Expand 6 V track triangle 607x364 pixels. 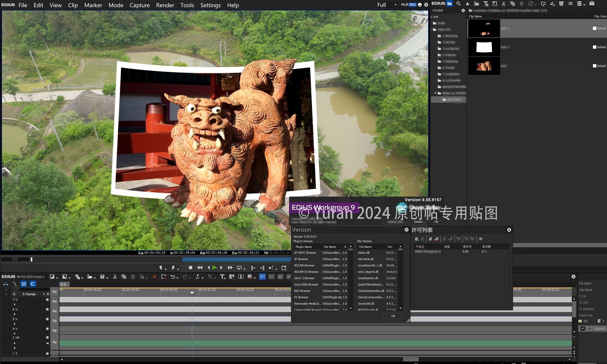click(15, 314)
